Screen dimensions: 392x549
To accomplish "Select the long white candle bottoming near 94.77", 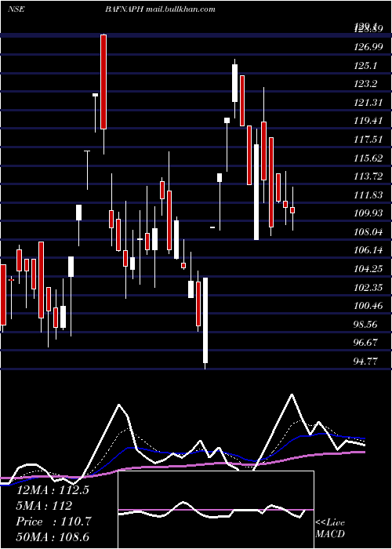I will click(x=205, y=320).
